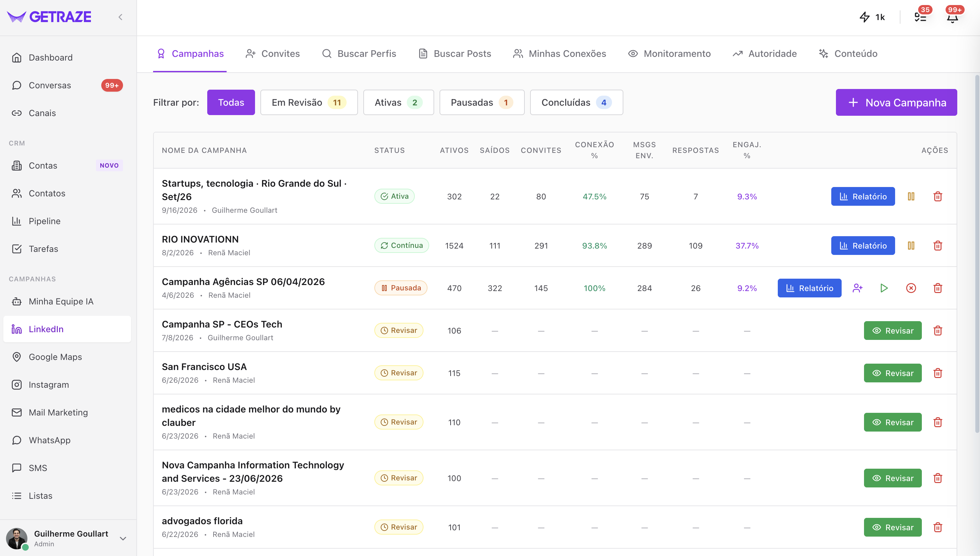This screenshot has height=556, width=980.
Task: Create a Nova Campanha
Action: pos(896,102)
